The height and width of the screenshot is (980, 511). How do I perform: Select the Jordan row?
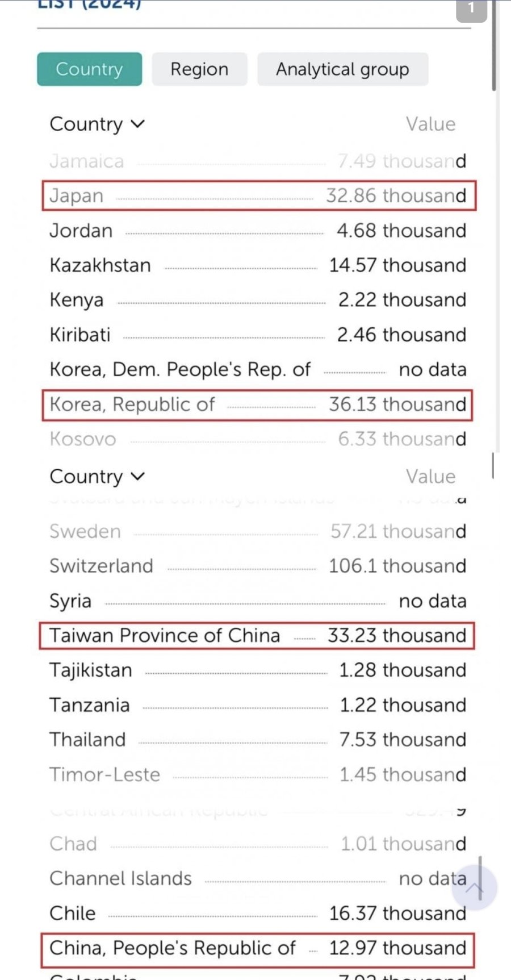[x=258, y=230]
